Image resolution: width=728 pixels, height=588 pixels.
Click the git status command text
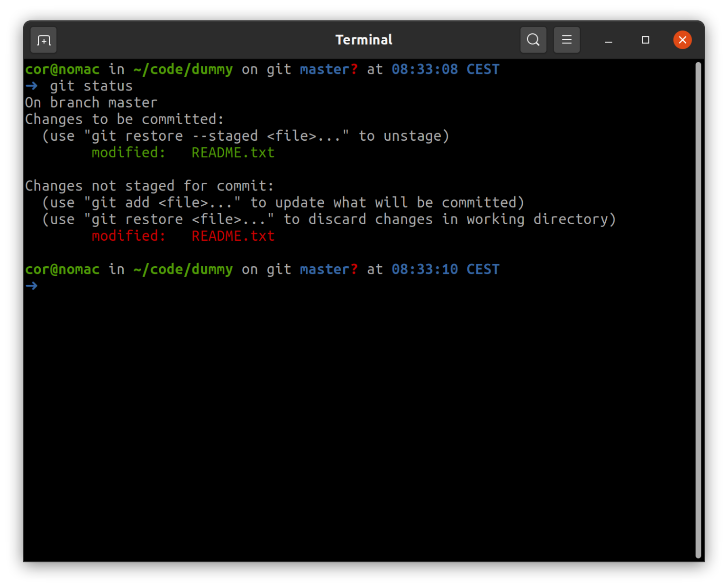pyautogui.click(x=91, y=86)
